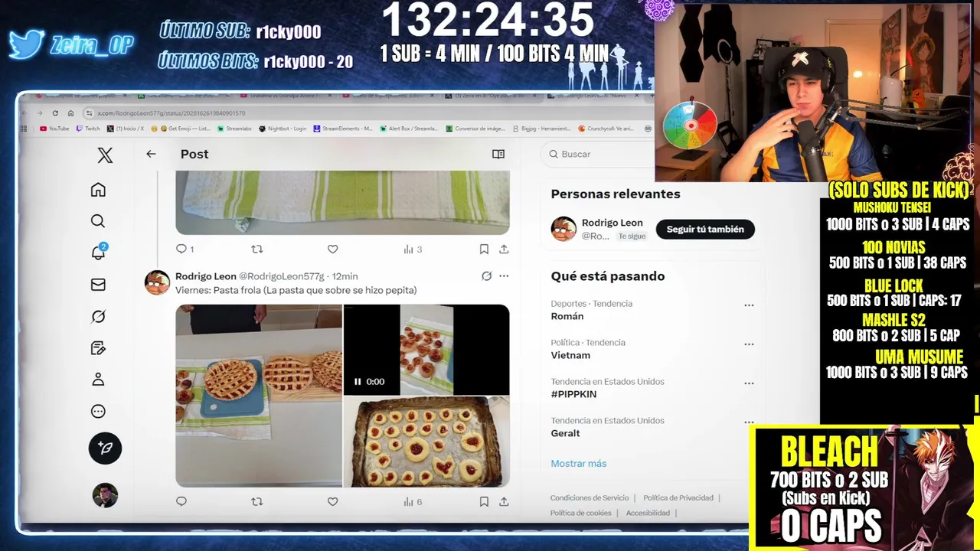Viewport: 980px width, 551px height.
Task: Open three-dot menu on Pasta frola post
Action: pos(504,276)
